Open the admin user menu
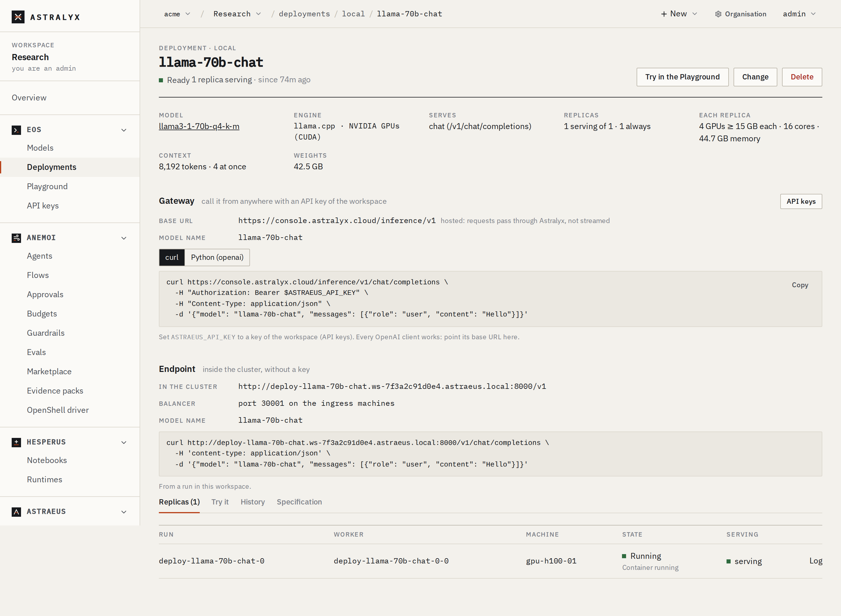 [x=799, y=14]
